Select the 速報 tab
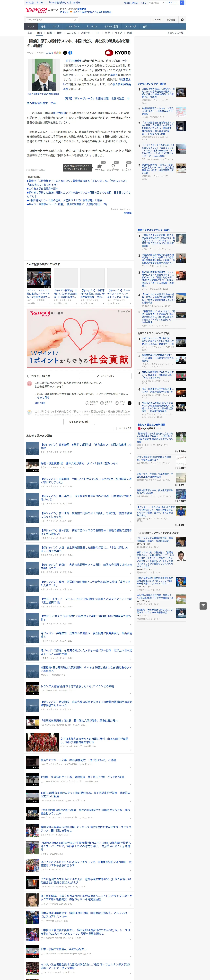210x980 pixels. pos(43,27)
